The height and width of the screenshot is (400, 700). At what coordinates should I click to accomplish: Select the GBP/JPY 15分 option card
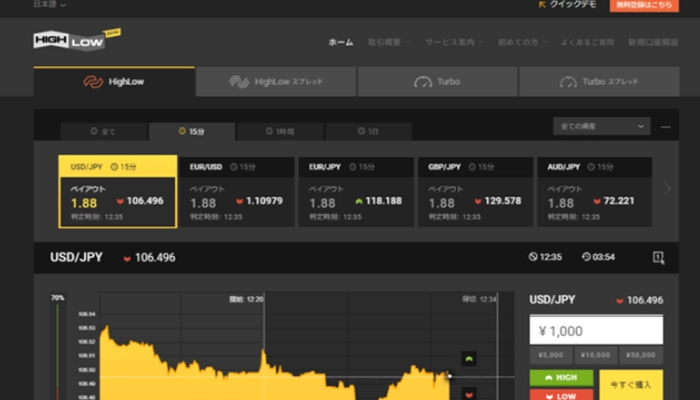click(475, 192)
